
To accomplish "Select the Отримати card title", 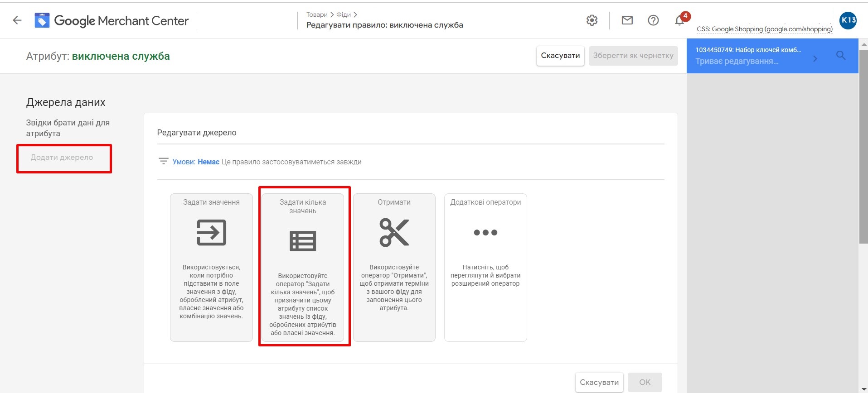I will [x=394, y=202].
